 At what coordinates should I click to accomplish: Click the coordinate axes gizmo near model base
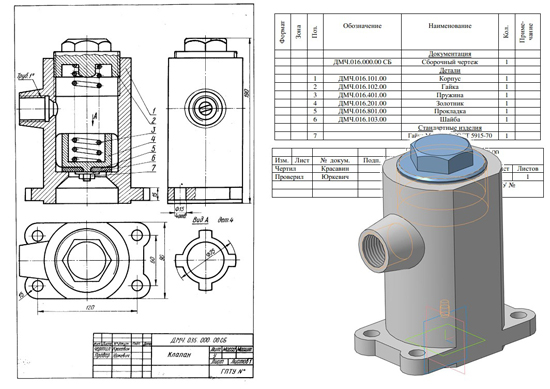click(x=445, y=335)
